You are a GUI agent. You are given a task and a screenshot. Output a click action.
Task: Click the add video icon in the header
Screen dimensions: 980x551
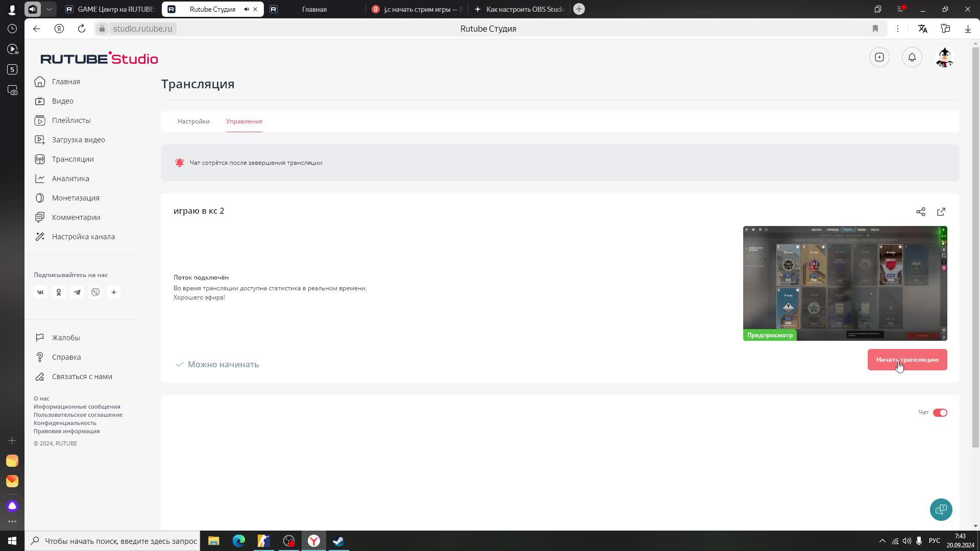[x=879, y=57]
